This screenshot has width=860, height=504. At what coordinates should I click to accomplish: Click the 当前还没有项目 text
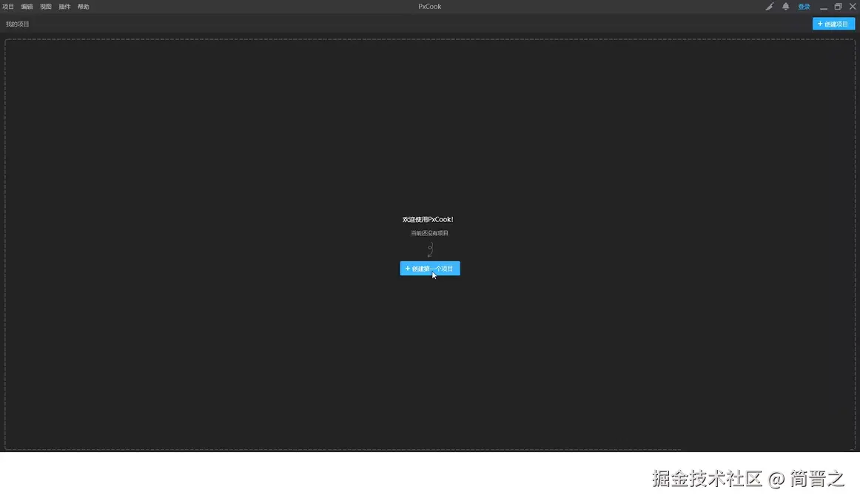point(429,233)
